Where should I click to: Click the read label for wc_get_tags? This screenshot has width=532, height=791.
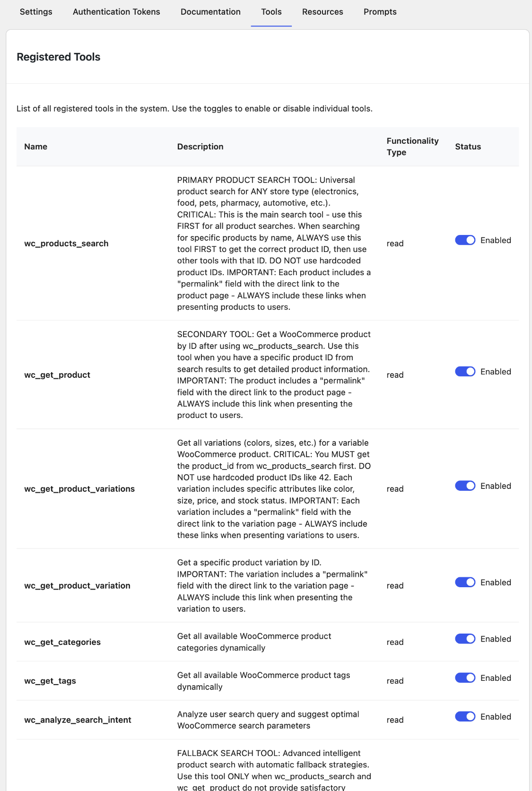click(395, 681)
